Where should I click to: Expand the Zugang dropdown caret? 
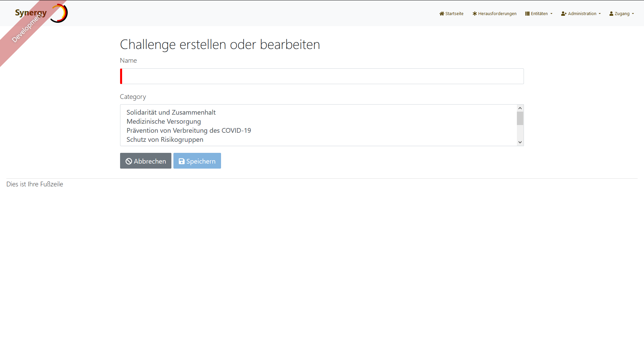coord(633,14)
